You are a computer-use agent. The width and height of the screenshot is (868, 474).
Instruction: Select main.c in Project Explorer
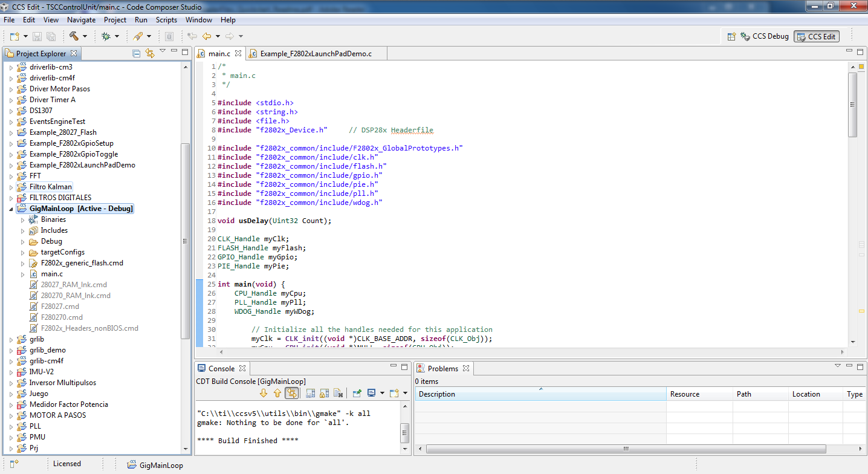point(51,274)
